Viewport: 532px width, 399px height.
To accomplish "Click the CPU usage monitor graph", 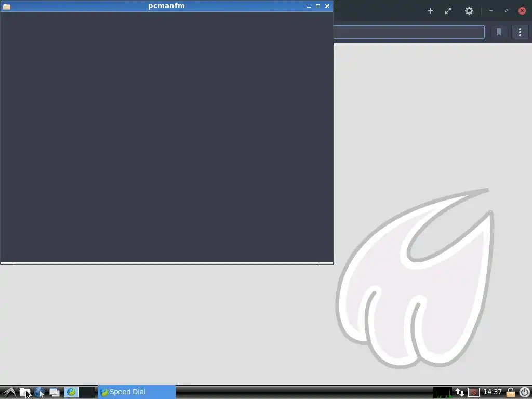I will click(x=443, y=392).
